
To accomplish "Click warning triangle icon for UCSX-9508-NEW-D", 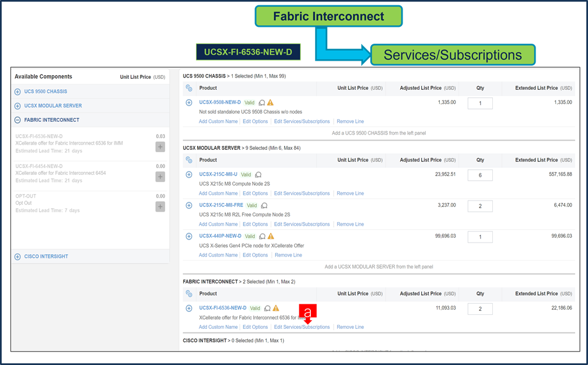I will click(271, 102).
